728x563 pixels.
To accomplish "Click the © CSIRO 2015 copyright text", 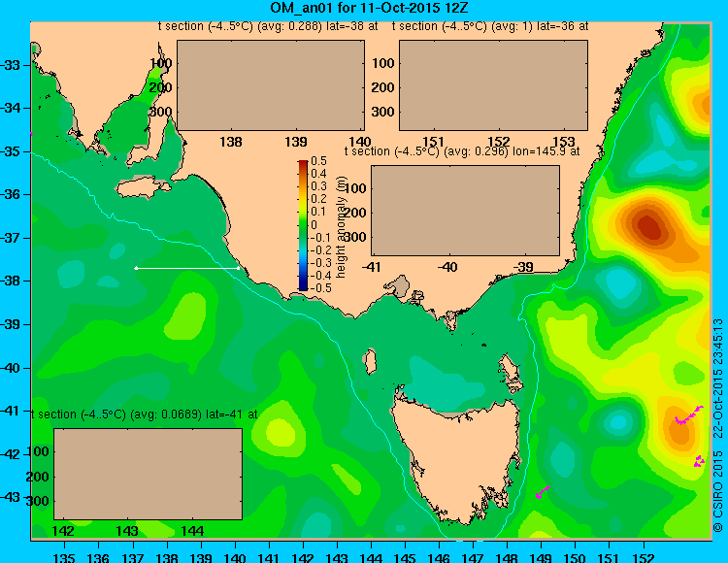I will (x=718, y=490).
